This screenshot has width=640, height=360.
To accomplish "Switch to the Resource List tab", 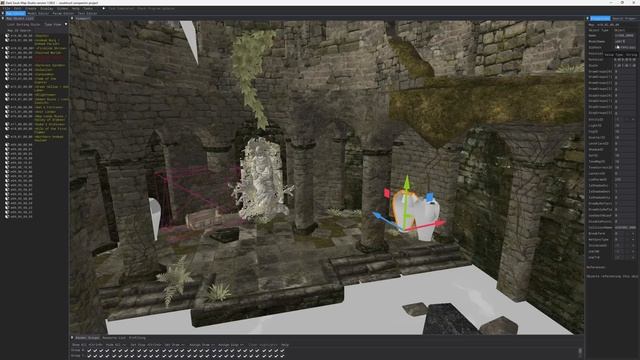I will [x=114, y=338].
